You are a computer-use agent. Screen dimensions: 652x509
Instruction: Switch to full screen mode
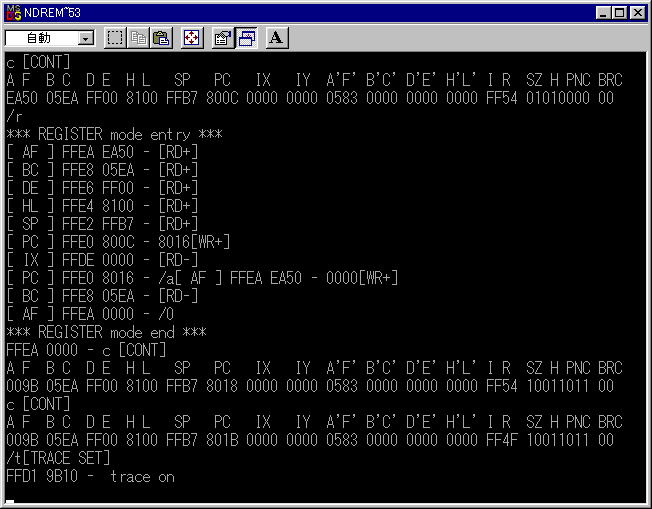[x=192, y=38]
